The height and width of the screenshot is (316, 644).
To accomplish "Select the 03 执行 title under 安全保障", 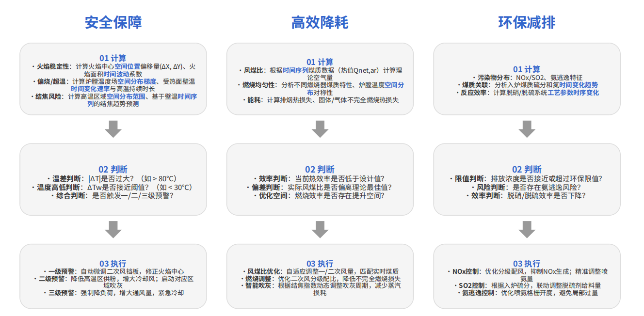I will tap(113, 264).
